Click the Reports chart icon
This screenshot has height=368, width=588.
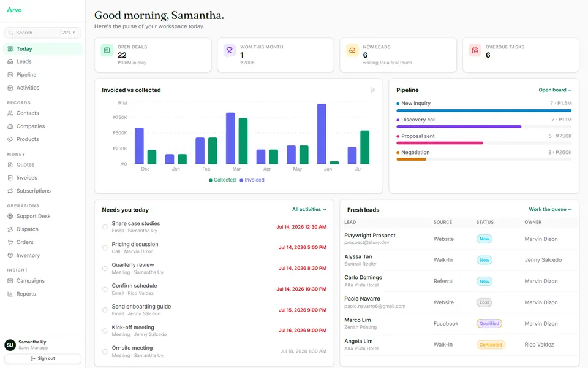coord(10,294)
